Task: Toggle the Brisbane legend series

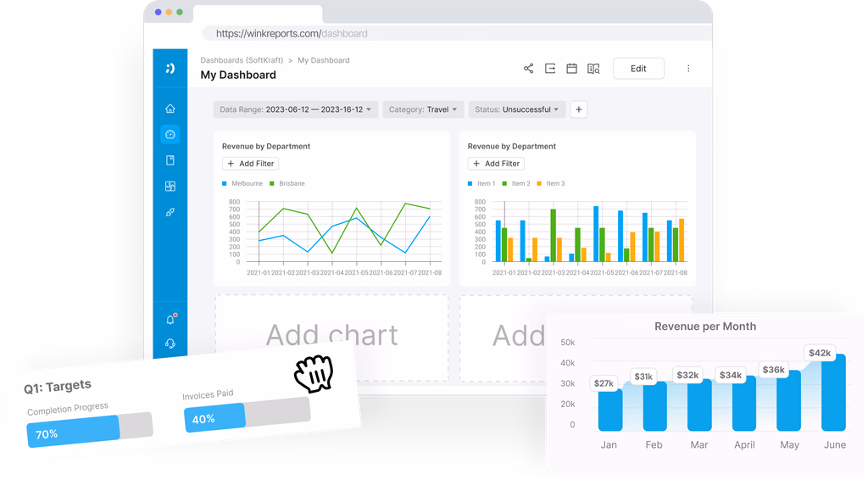Action: click(x=287, y=183)
